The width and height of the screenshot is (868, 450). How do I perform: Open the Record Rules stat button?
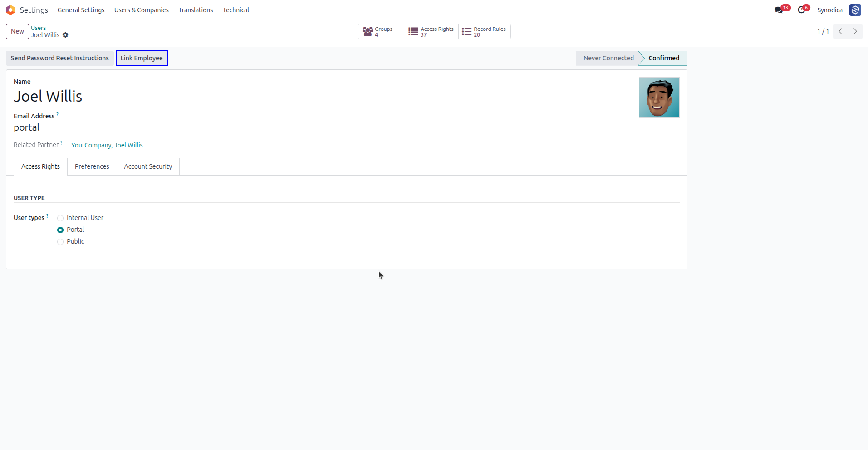click(x=484, y=32)
